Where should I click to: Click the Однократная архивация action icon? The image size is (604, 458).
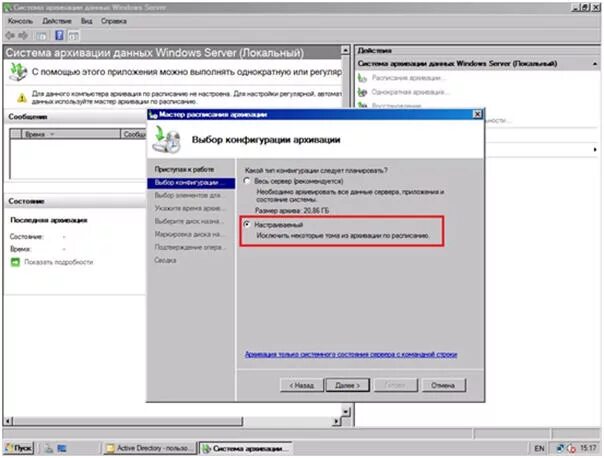click(362, 92)
